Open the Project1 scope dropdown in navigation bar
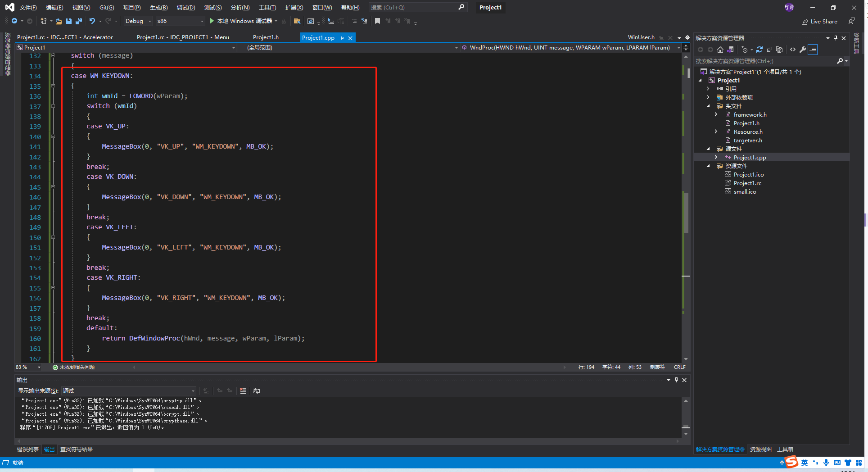The height and width of the screenshot is (472, 868). pyautogui.click(x=126, y=47)
